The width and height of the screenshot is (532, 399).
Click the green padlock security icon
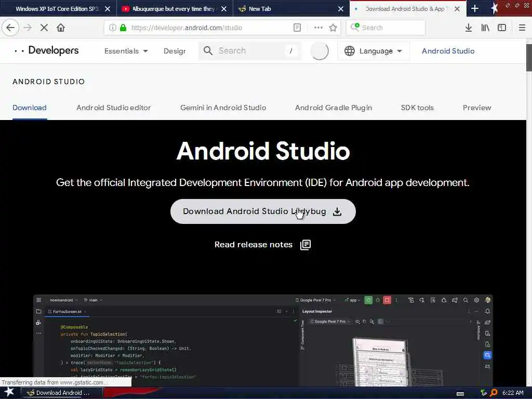point(123,28)
